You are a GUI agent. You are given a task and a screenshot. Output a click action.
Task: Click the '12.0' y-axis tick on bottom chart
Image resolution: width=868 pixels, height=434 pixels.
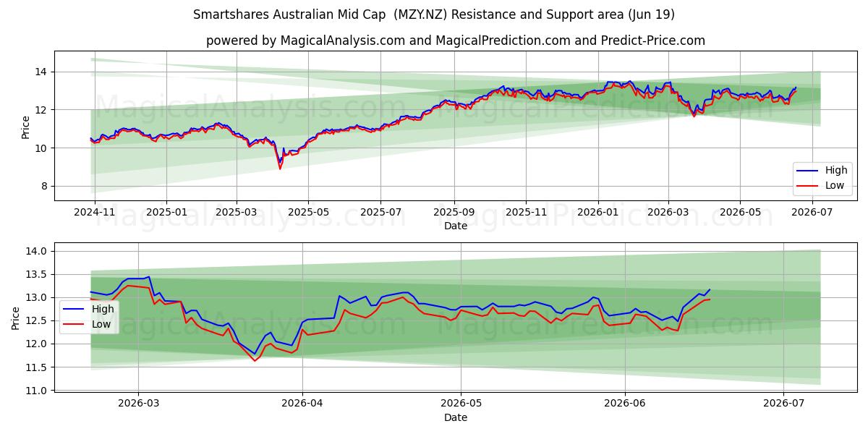[x=38, y=344]
